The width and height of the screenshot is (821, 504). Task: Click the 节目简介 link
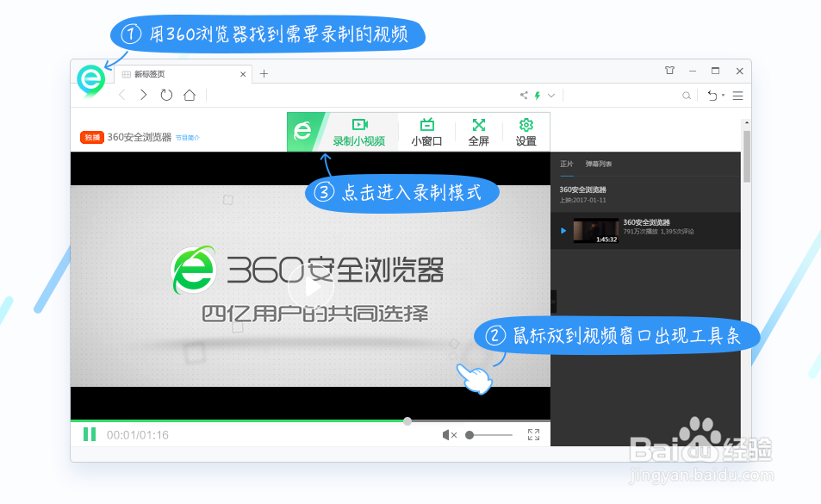pyautogui.click(x=188, y=138)
